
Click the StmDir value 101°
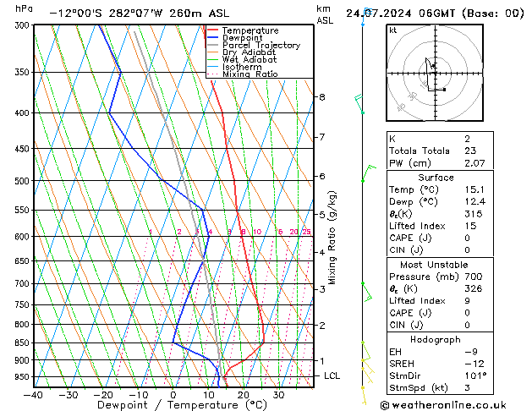click(475, 375)
